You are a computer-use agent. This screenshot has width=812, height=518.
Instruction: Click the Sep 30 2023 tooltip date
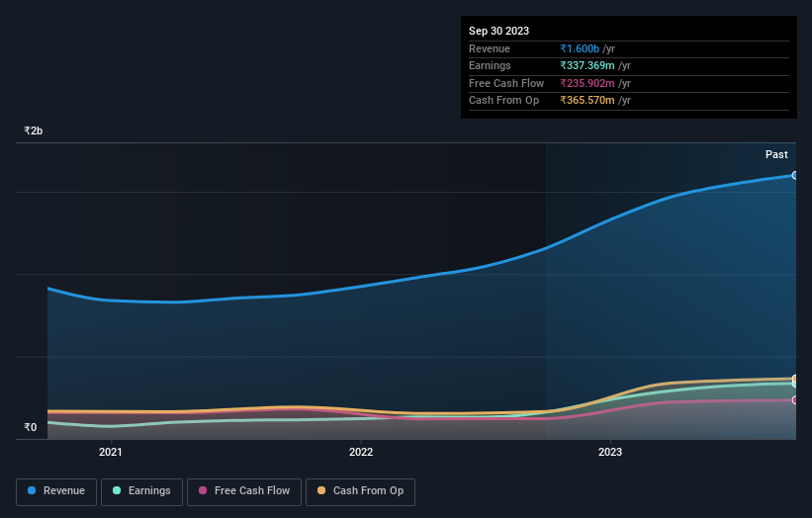point(498,31)
